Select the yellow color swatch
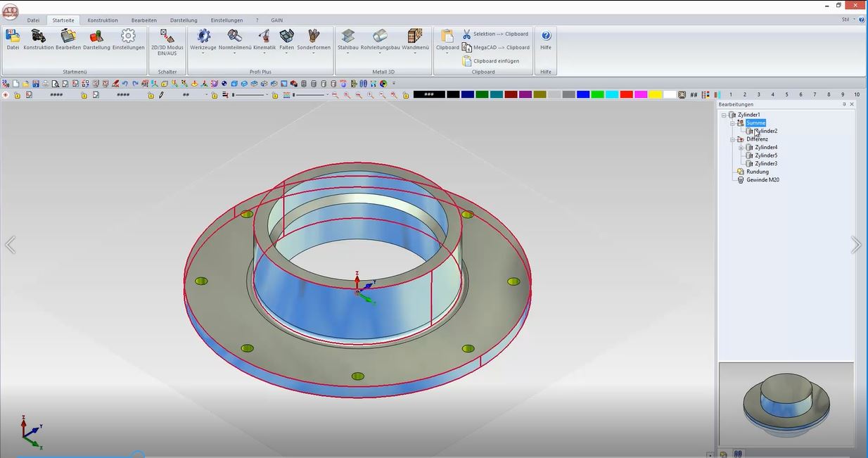868x458 pixels. pyautogui.click(x=655, y=95)
